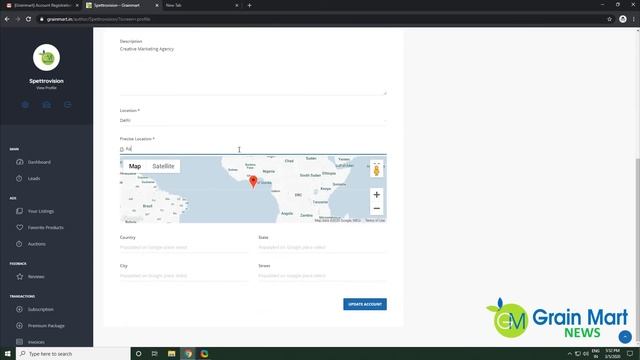Open Subscription in sidebar

40,309
